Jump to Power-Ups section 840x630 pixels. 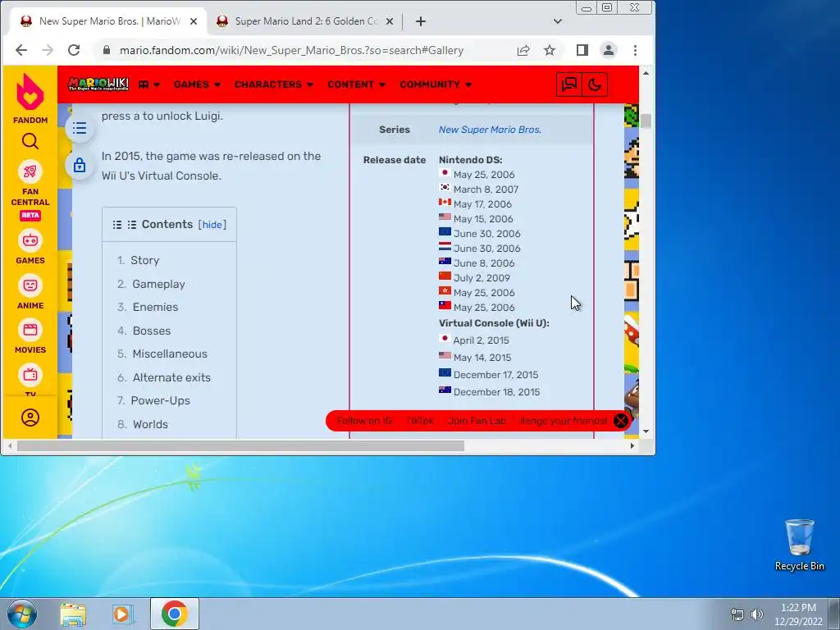point(161,400)
